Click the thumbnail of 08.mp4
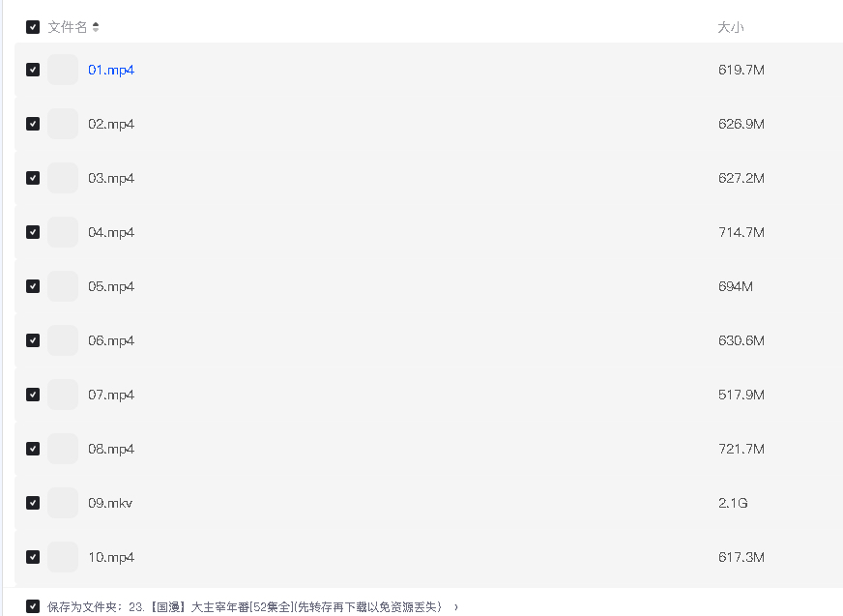This screenshot has height=616, width=843. [x=63, y=449]
